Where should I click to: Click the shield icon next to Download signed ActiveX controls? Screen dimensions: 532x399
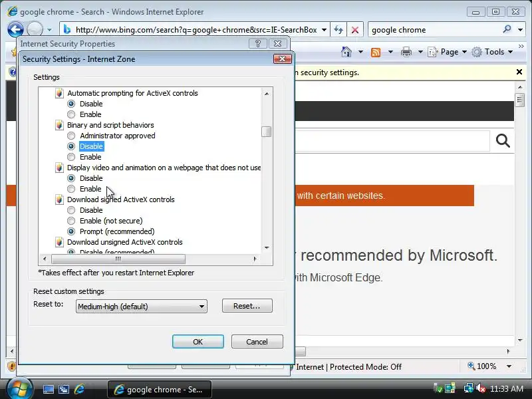tap(59, 199)
